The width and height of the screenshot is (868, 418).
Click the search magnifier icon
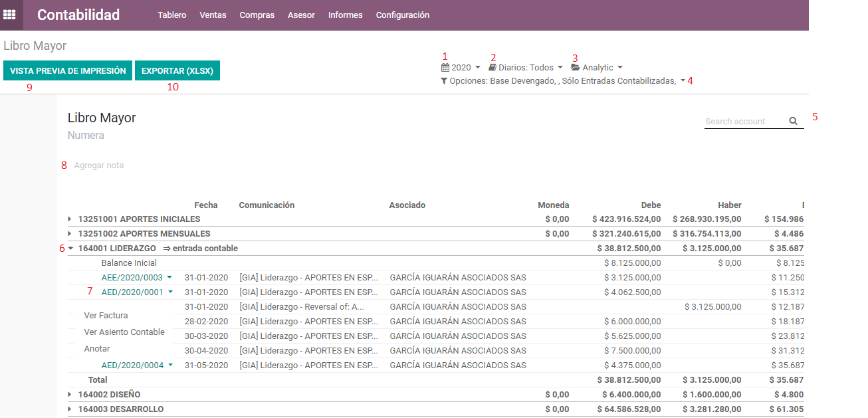point(793,121)
